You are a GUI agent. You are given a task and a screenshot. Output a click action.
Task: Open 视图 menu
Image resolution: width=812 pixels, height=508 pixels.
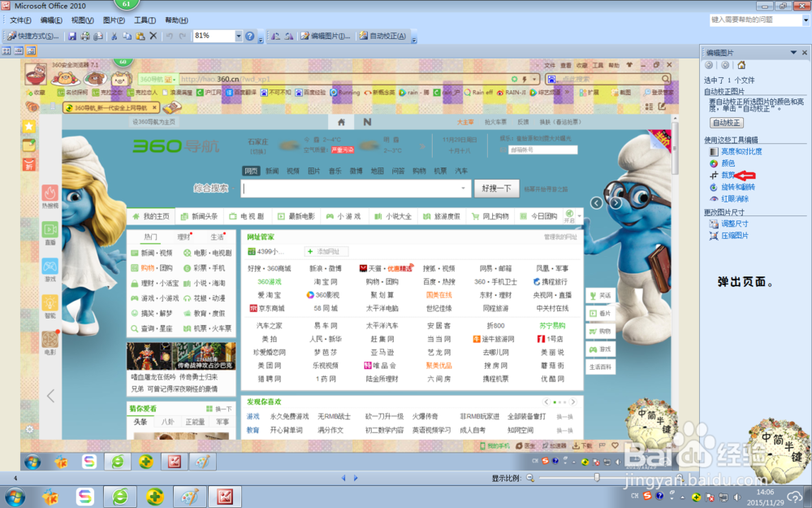point(82,20)
